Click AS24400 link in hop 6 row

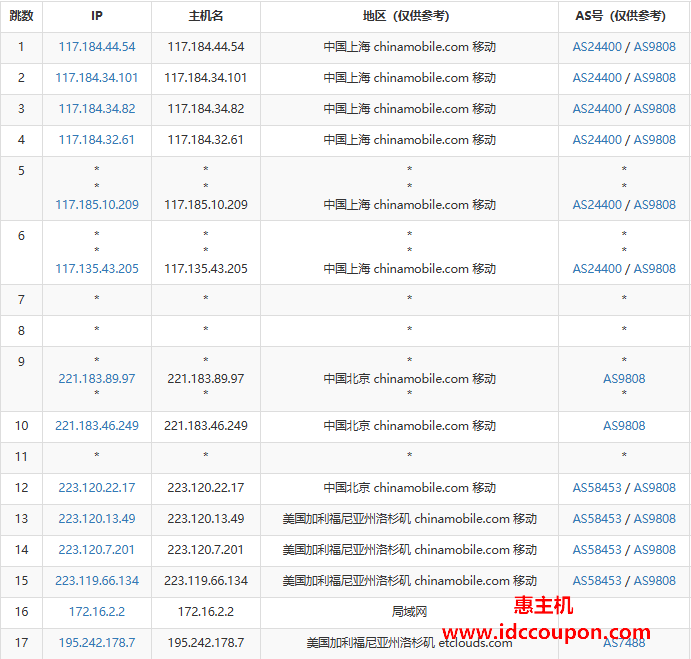click(x=597, y=268)
